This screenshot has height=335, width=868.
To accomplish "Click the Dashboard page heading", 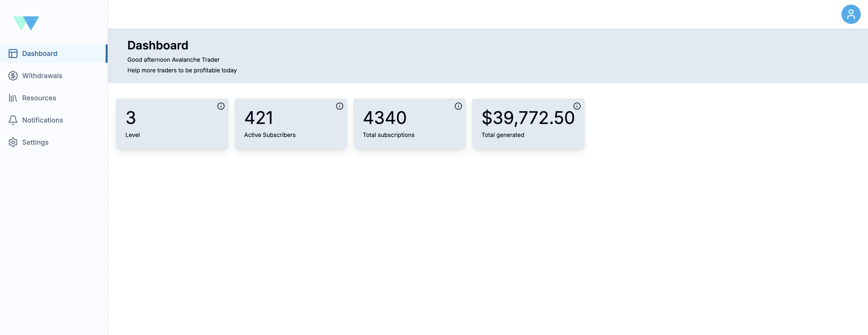I will [158, 45].
